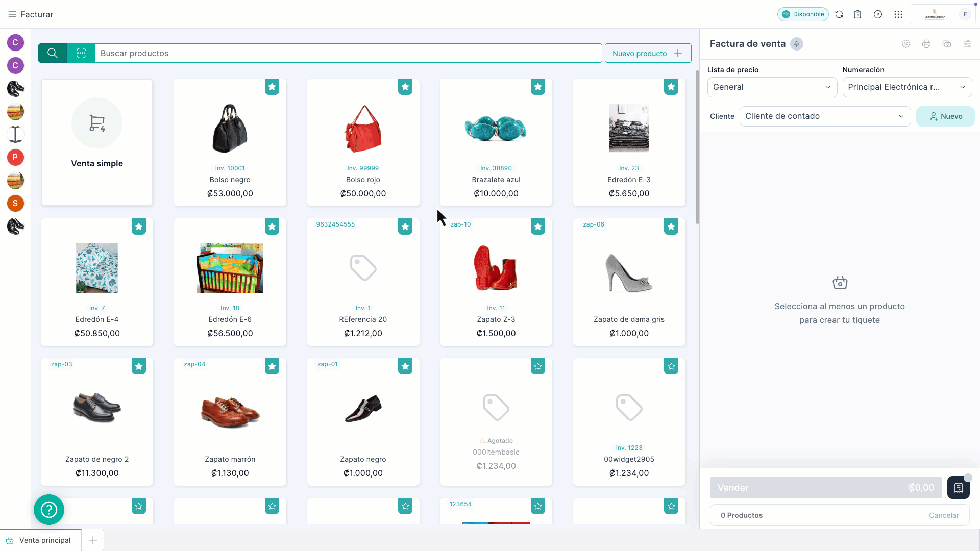
Task: Click the barcode scanner icon
Action: 81,53
